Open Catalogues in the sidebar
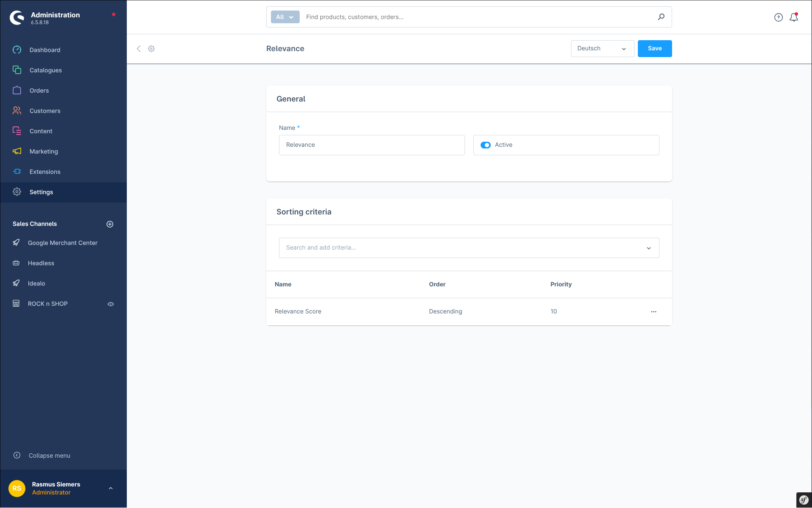The image size is (812, 508). (46, 70)
